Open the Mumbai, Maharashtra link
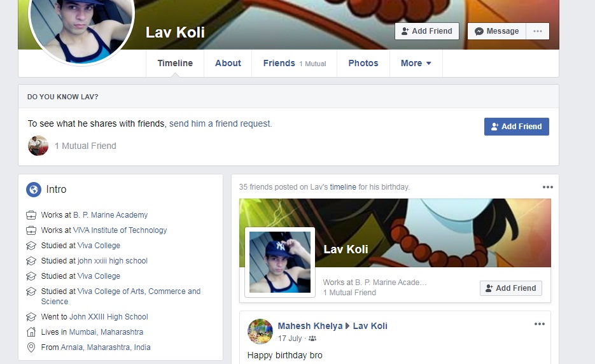The height and width of the screenshot is (364, 595). tap(106, 332)
